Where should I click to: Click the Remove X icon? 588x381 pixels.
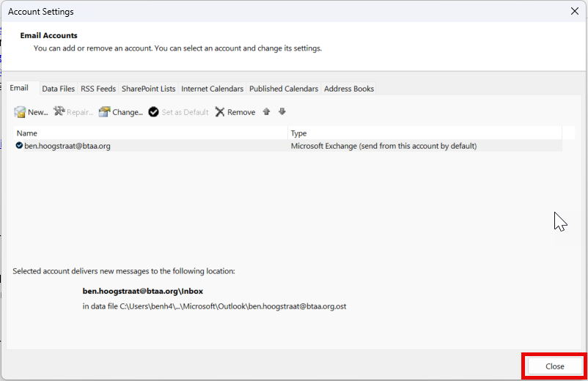[220, 112]
